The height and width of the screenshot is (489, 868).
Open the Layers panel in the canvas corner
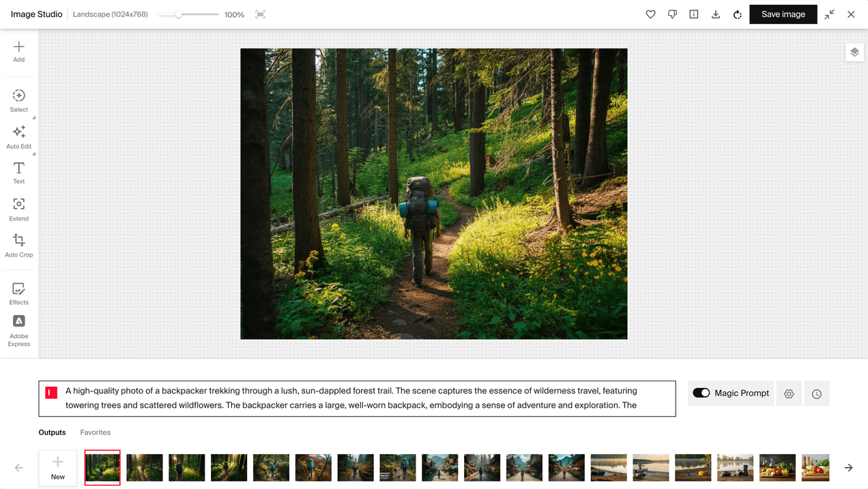click(854, 52)
